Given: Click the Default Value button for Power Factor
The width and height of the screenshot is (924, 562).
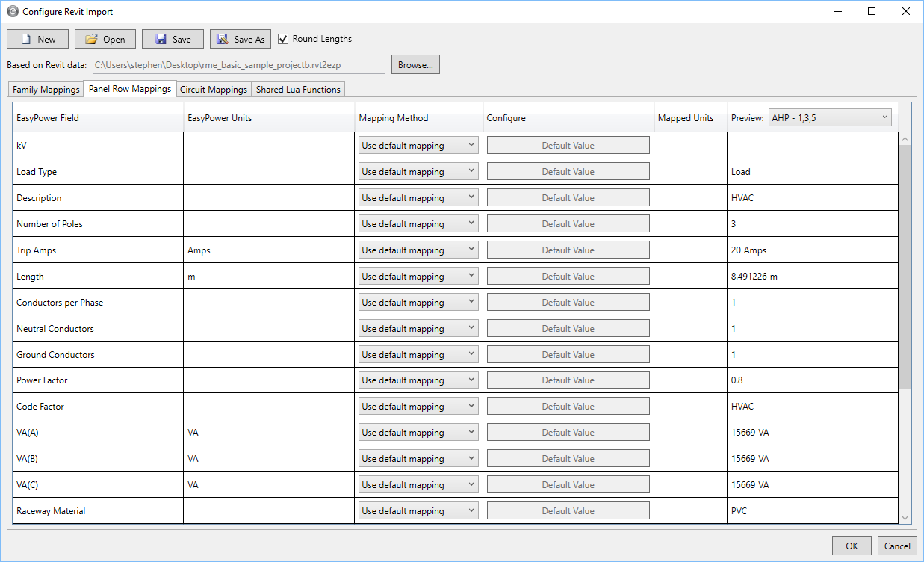Looking at the screenshot, I should 568,380.
